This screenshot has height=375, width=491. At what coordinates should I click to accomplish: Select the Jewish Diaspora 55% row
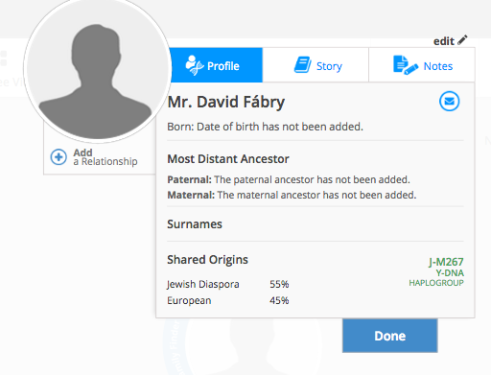(228, 284)
